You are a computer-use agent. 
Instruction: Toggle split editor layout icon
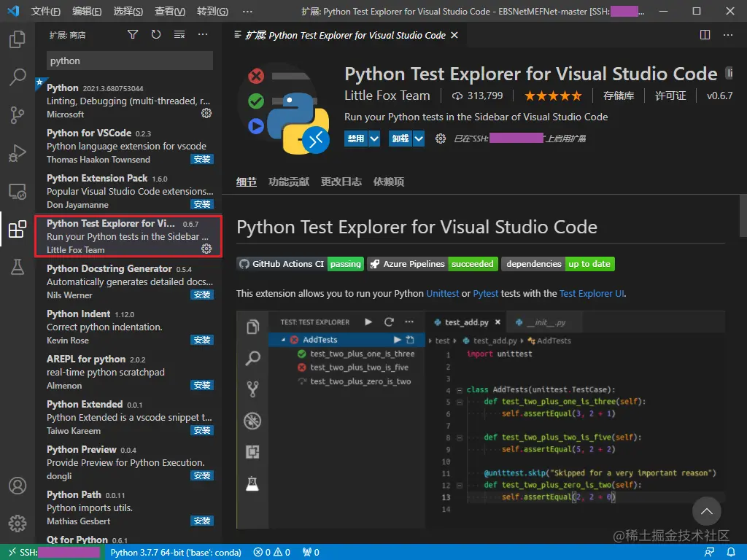705,34
